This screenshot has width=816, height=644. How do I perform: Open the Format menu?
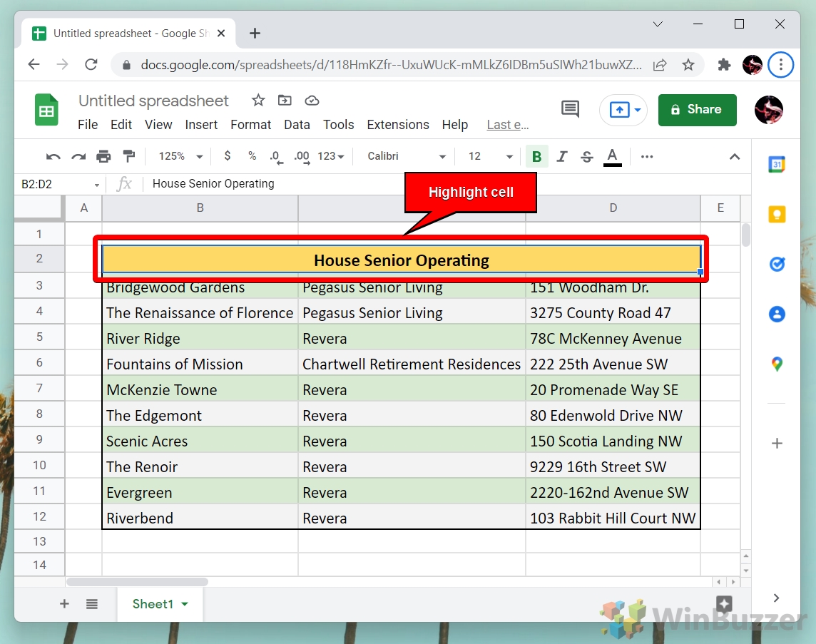[x=251, y=125]
